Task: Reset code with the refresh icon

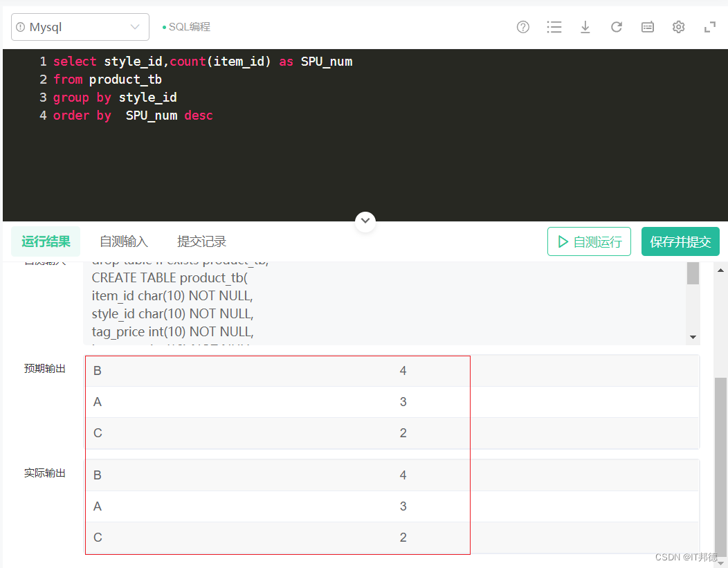Action: (616, 27)
